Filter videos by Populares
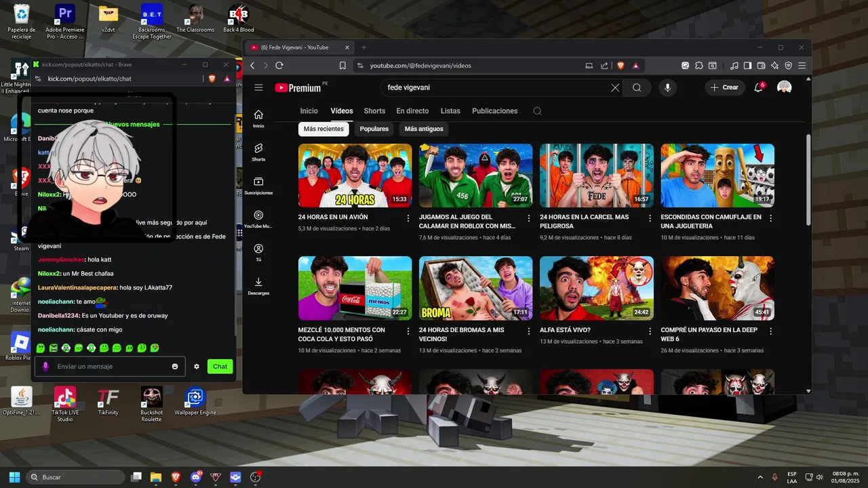Screen dimensions: 868x488 [374, 129]
